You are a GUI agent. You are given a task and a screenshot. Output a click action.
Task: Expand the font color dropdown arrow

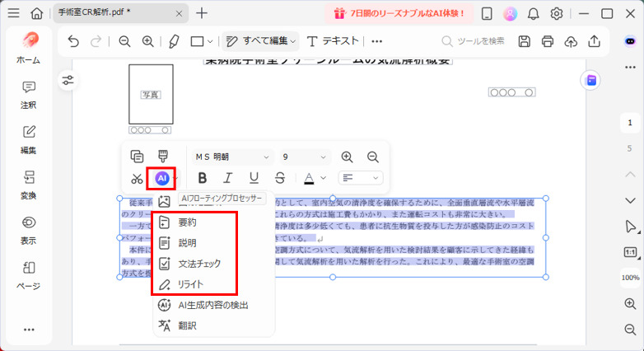pyautogui.click(x=323, y=178)
